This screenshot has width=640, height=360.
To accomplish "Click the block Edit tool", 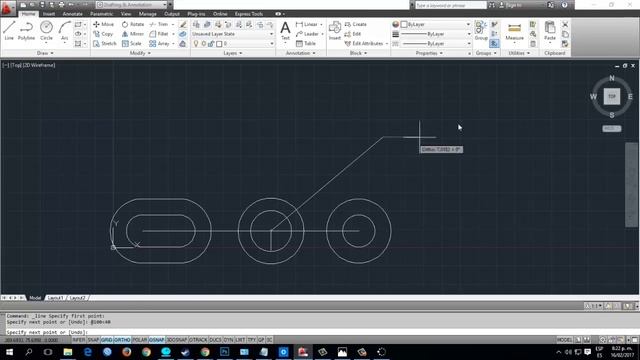I will point(353,34).
